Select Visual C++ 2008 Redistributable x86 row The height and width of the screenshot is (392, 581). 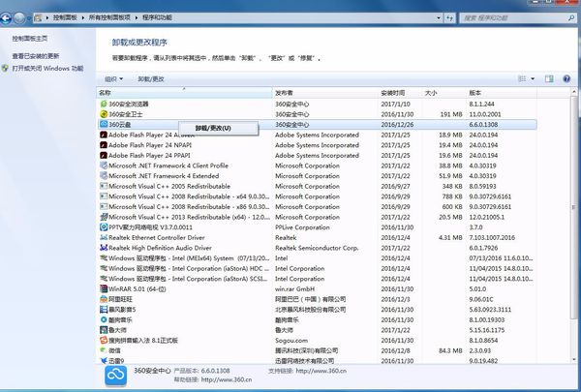[x=317, y=207]
